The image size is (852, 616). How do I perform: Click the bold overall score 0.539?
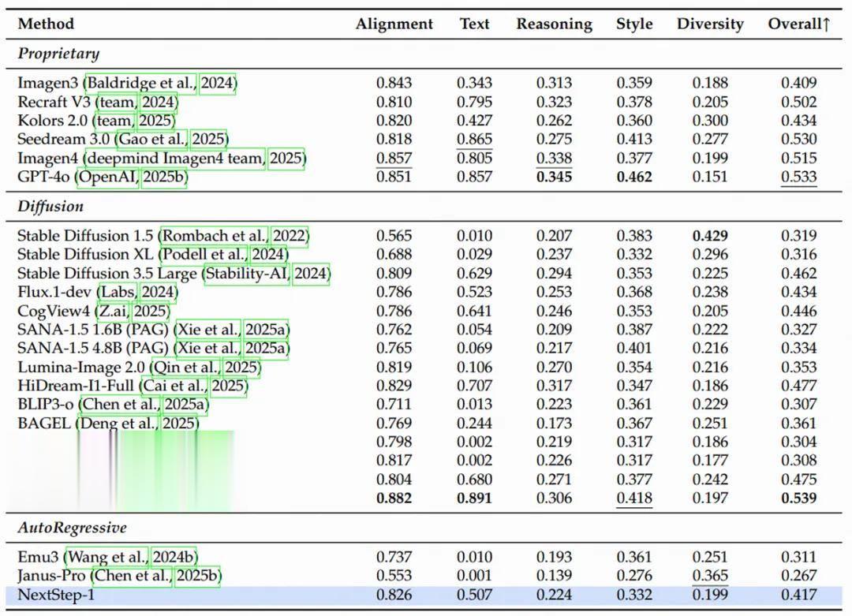click(x=798, y=498)
